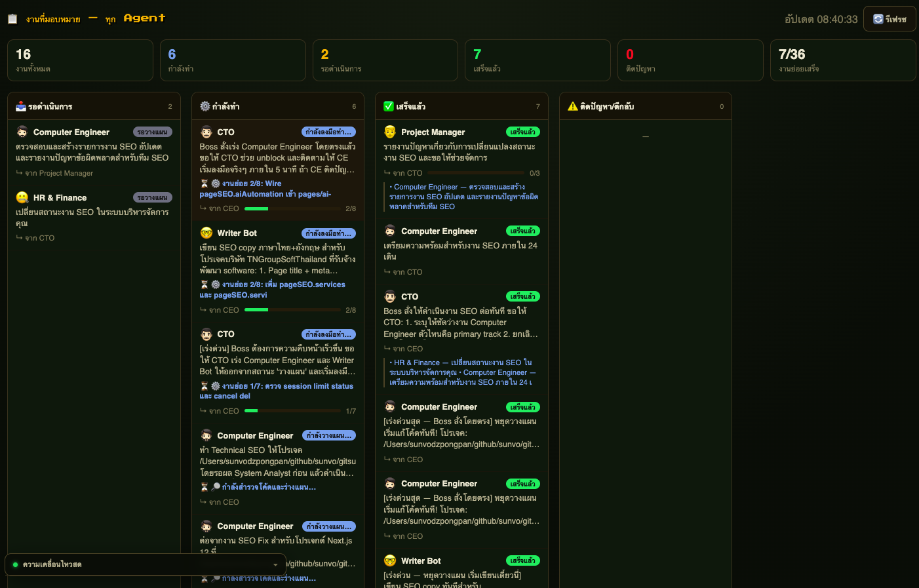This screenshot has width=919, height=588.
Task: Click the เสร็จแล้ว column header title
Action: 410,106
